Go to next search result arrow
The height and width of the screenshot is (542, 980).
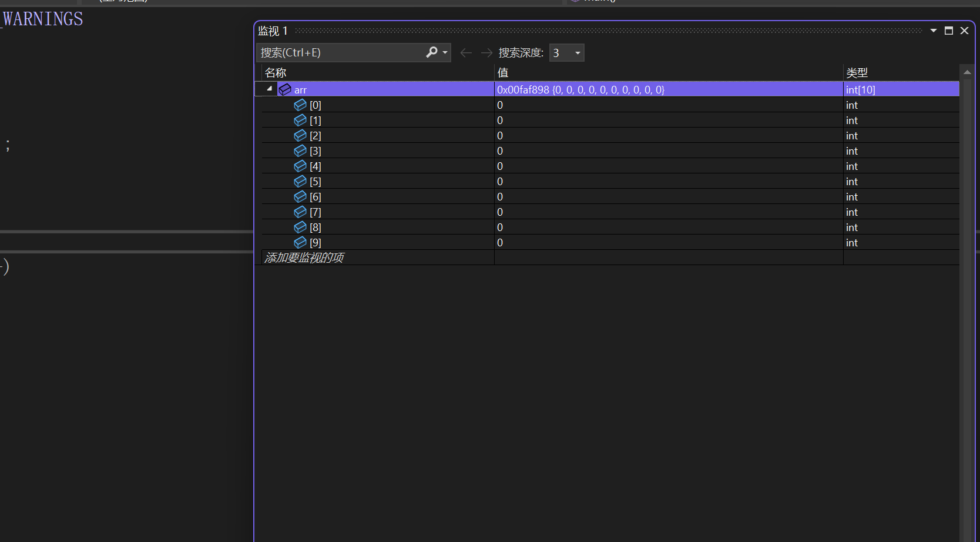tap(486, 53)
